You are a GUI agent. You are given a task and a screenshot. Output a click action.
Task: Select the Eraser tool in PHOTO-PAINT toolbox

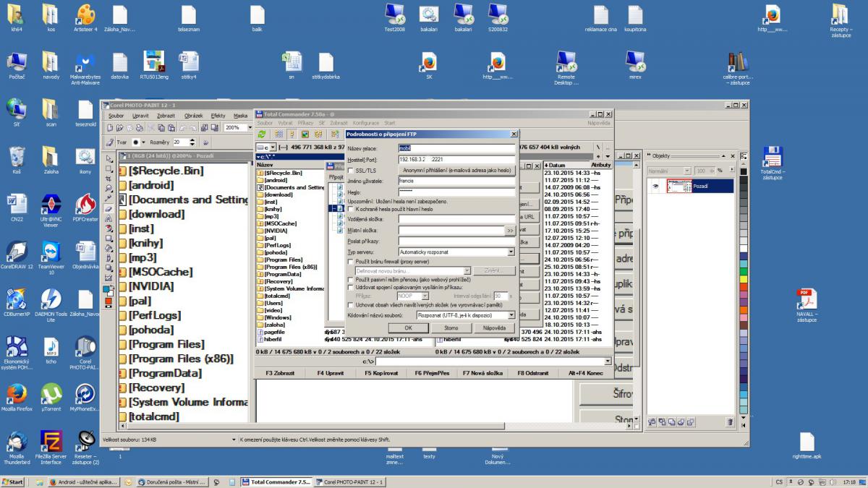click(x=109, y=209)
